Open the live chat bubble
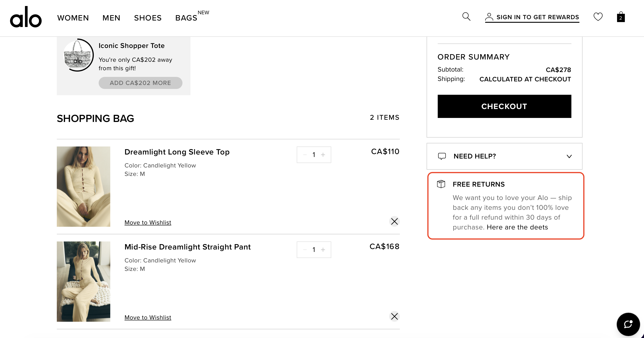The image size is (644, 338). 628,324
